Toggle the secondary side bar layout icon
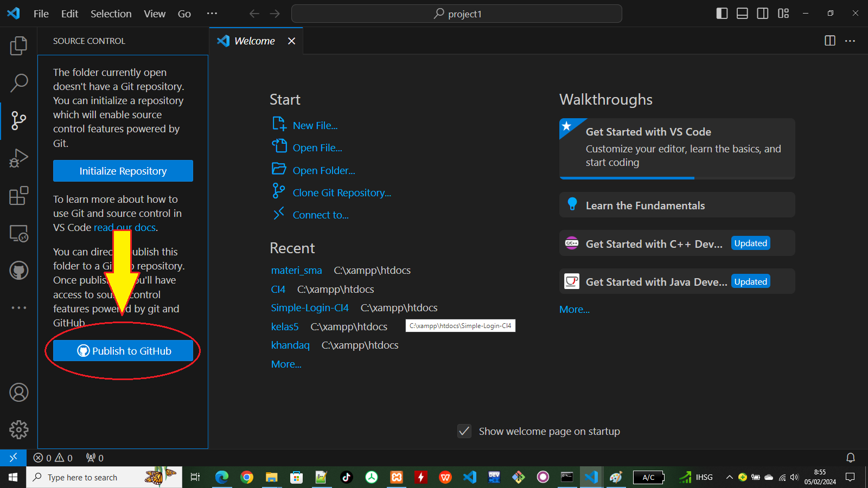Image resolution: width=868 pixels, height=488 pixels. (763, 14)
